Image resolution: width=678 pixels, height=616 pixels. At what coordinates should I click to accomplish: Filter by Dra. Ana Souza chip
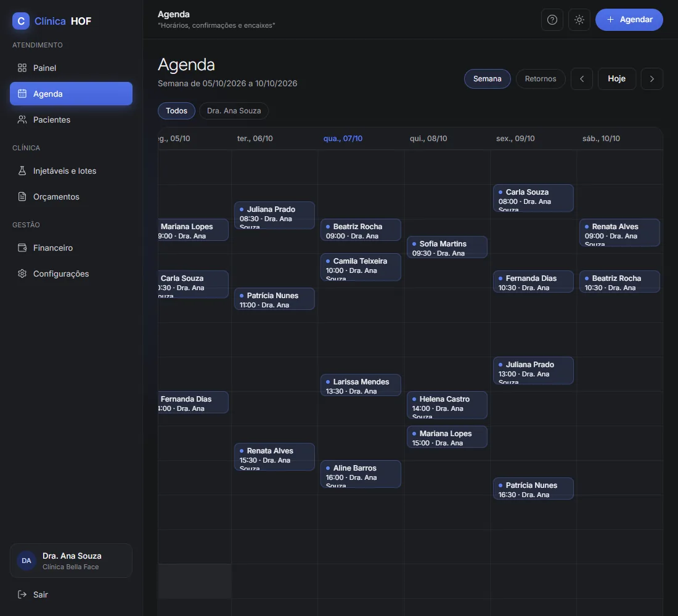[234, 111]
